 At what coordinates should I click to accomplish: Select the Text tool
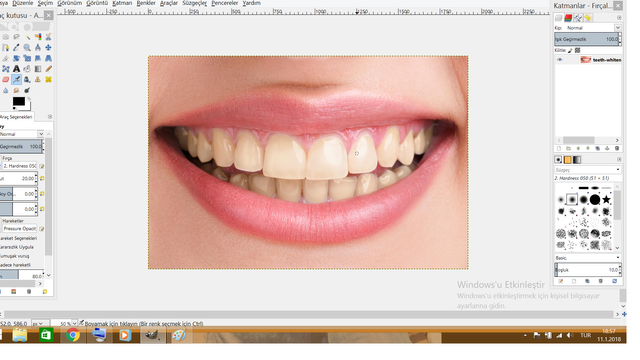click(x=16, y=69)
